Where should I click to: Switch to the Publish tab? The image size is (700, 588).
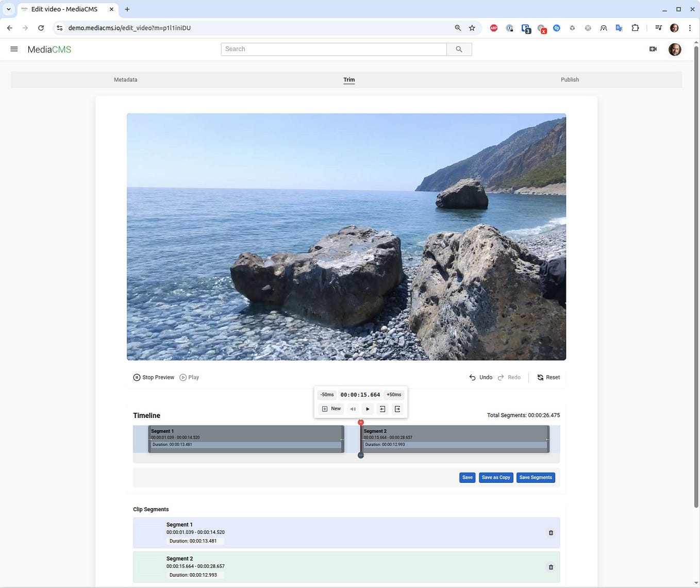click(570, 79)
